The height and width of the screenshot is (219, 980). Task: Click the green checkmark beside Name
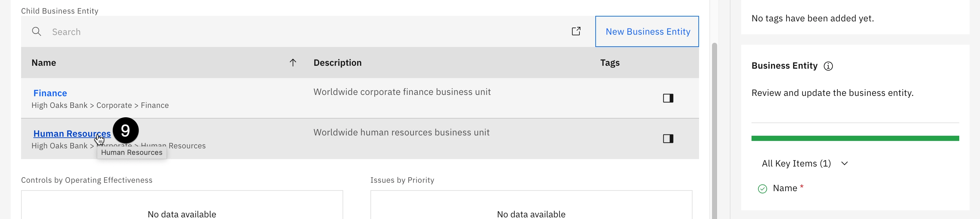[x=763, y=189]
